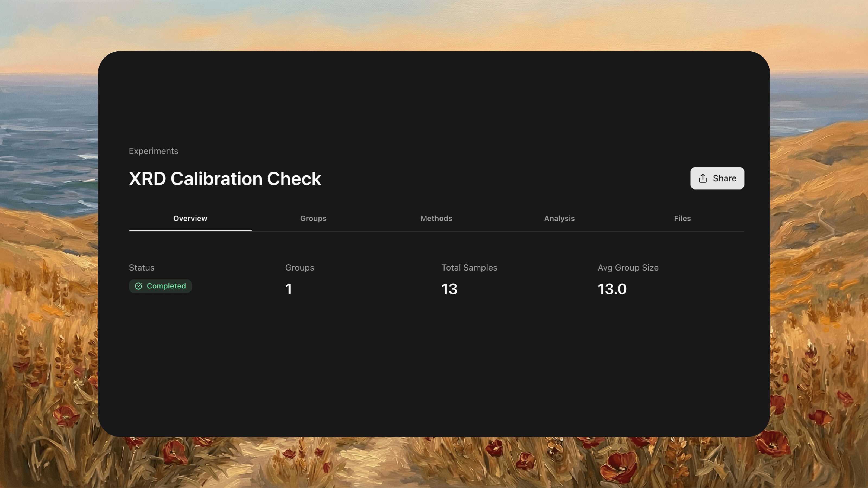
Task: Click the XRD Calibration Check title
Action: pyautogui.click(x=225, y=178)
